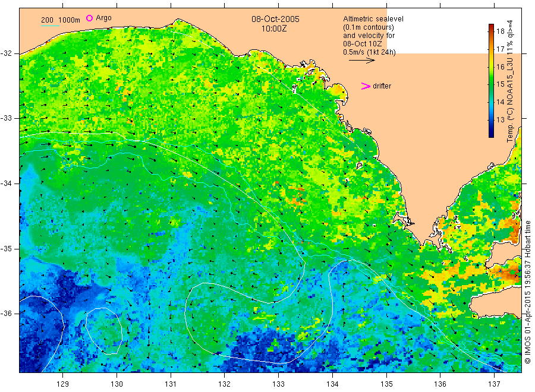Click the longitude axis label 133
The image size is (535, 392).
278,384
